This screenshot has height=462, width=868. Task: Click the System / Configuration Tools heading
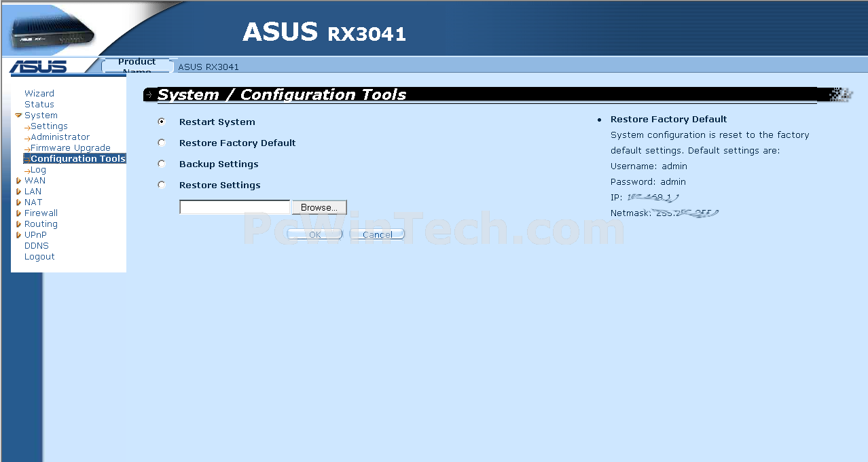(282, 94)
